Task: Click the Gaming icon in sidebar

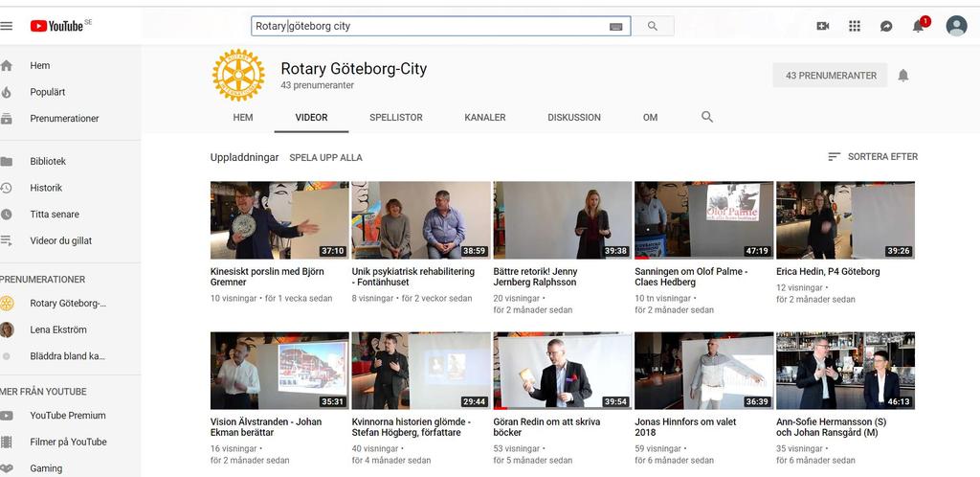Action: coord(7,468)
